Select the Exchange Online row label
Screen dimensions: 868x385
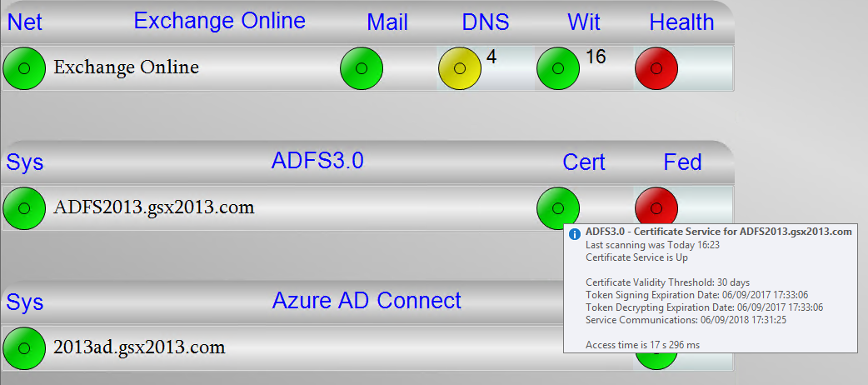coord(127,67)
